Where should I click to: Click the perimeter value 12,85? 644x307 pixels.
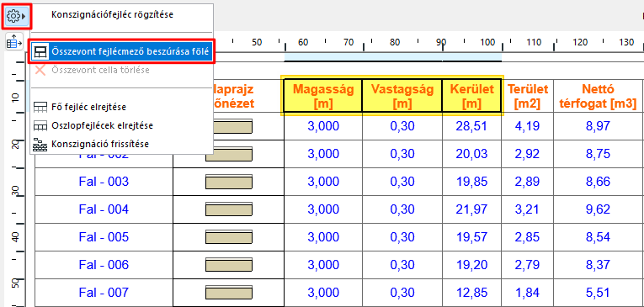pos(471,293)
